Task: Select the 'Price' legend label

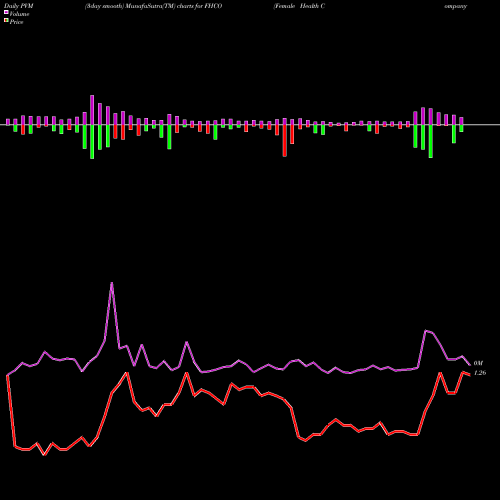Action: 16,22
